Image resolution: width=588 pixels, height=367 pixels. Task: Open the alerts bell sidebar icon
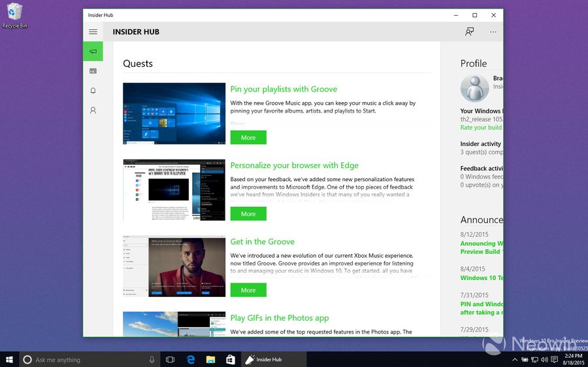93,90
